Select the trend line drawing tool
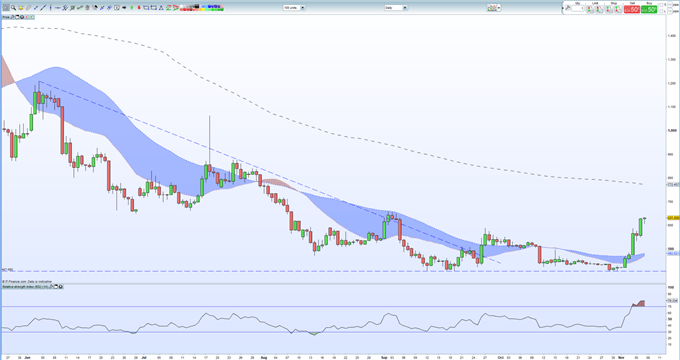This screenshot has height=360, width=680. (x=43, y=7)
